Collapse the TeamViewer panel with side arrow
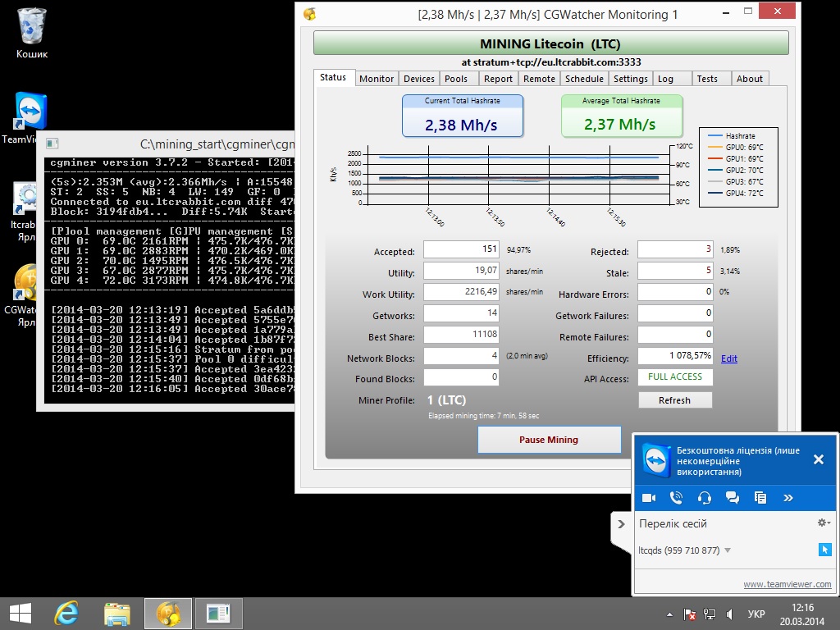 (x=621, y=524)
